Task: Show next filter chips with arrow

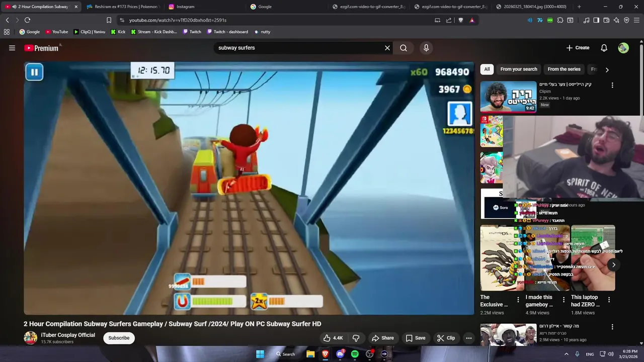Action: tap(607, 70)
